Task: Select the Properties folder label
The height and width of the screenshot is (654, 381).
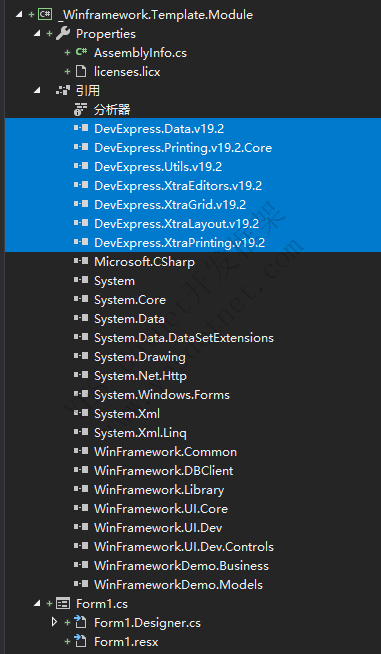Action: click(x=106, y=34)
